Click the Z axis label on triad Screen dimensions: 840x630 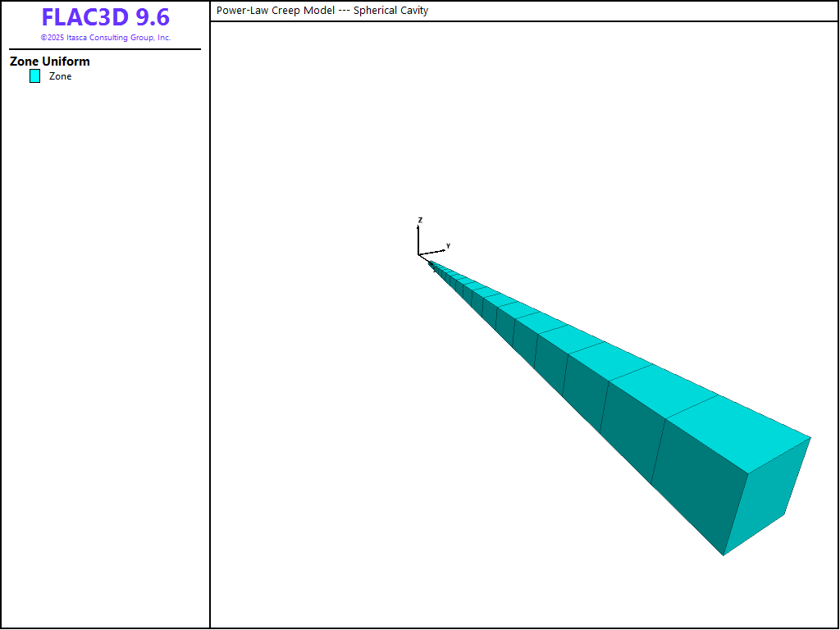click(420, 220)
